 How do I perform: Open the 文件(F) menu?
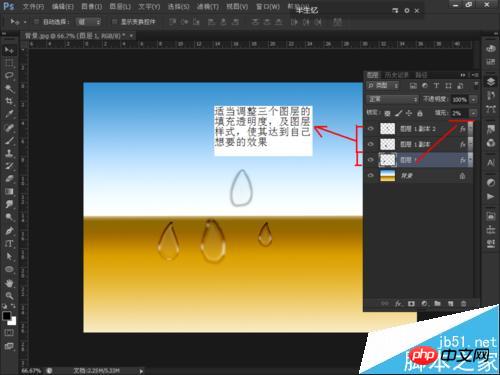[33, 7]
